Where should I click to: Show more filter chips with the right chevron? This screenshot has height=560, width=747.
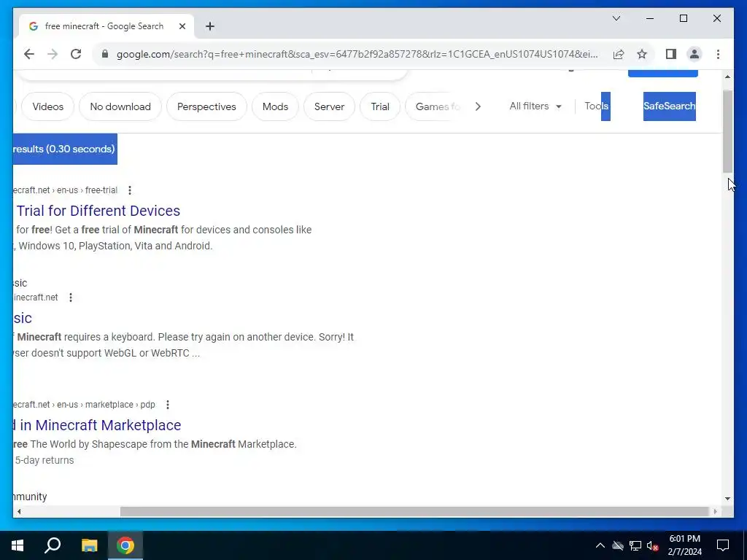pyautogui.click(x=478, y=106)
